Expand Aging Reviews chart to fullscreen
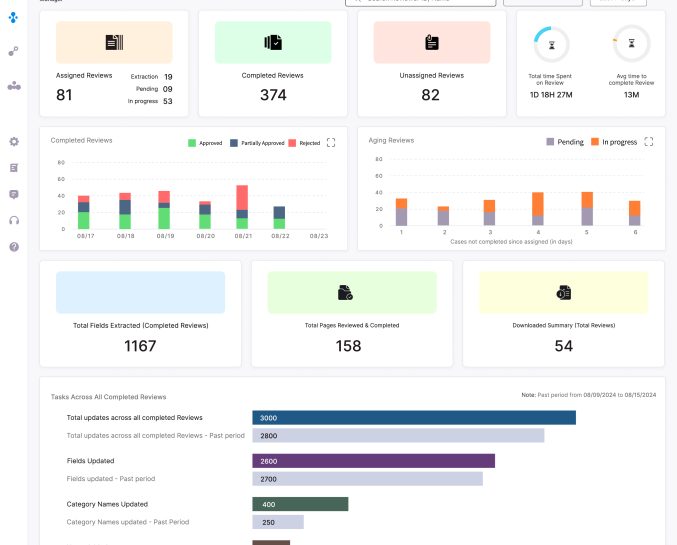Image resolution: width=677 pixels, height=545 pixels. 649,142
